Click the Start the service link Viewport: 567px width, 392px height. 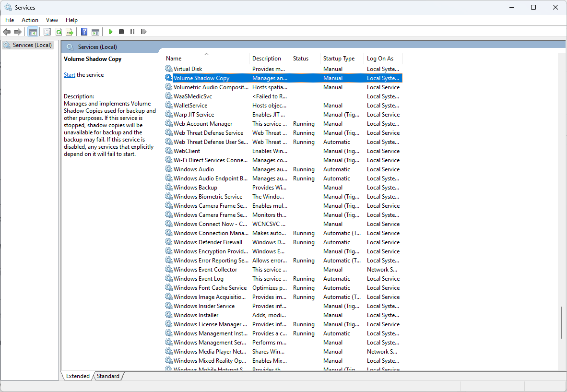point(70,75)
